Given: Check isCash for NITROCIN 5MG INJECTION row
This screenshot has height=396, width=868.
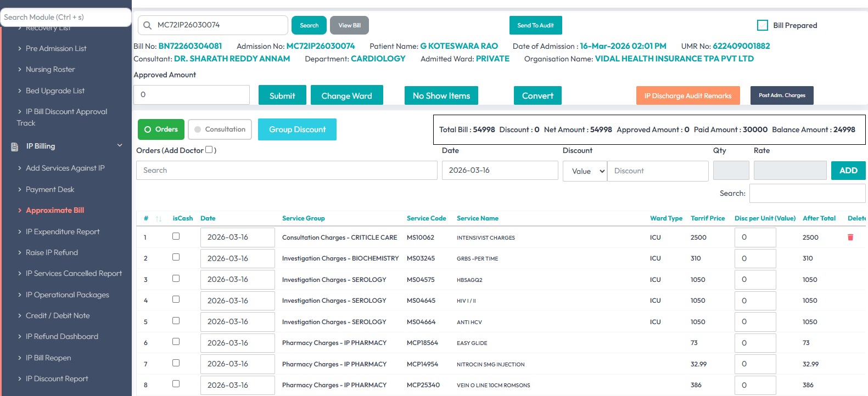Looking at the screenshot, I should pyautogui.click(x=176, y=363).
